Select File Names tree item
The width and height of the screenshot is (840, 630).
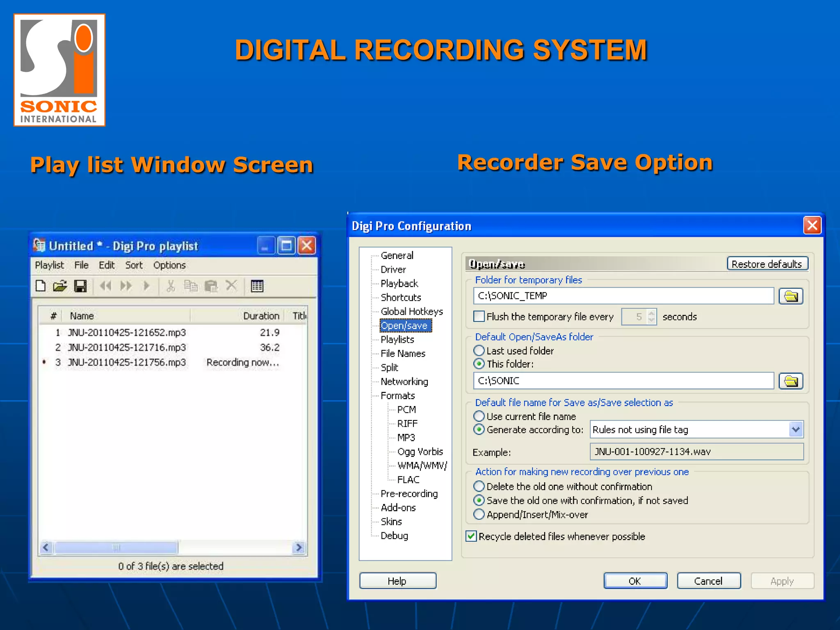[403, 353]
